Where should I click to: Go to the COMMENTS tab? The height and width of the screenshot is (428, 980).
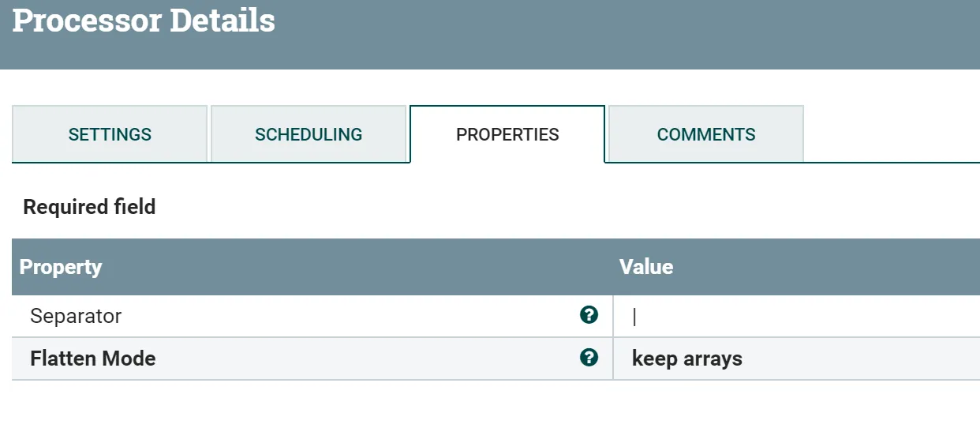706,134
